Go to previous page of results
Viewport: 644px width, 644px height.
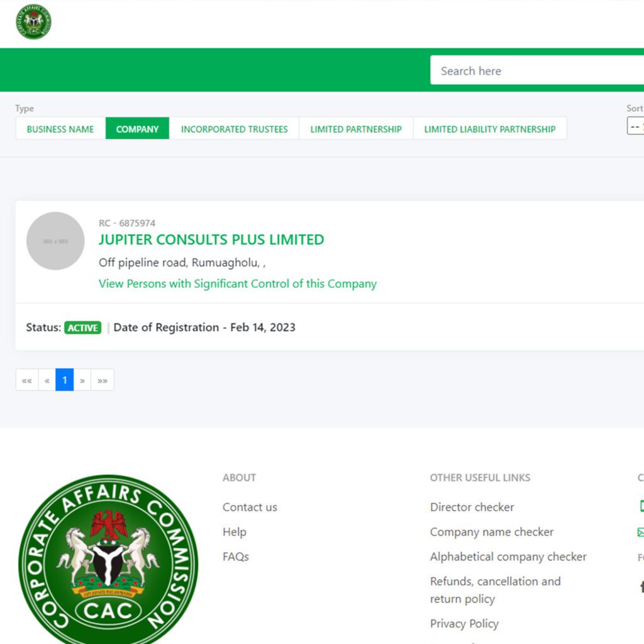point(47,380)
